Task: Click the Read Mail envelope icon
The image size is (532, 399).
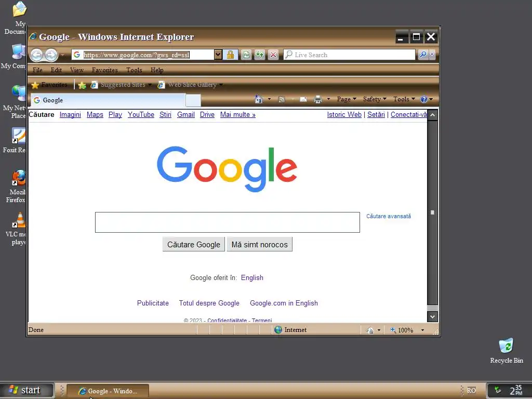Action: click(303, 99)
